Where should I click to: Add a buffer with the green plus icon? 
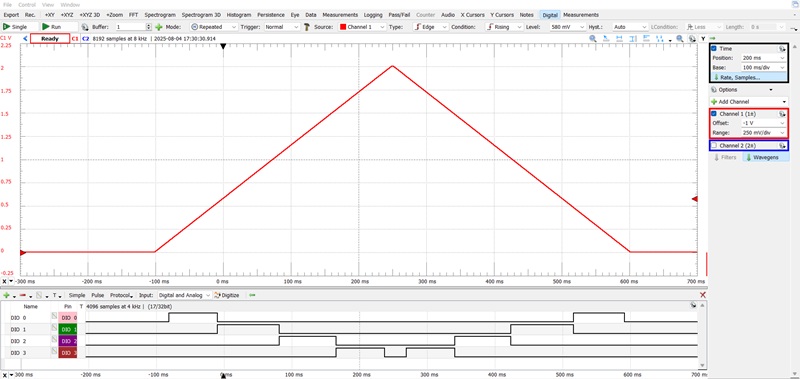pos(158,27)
